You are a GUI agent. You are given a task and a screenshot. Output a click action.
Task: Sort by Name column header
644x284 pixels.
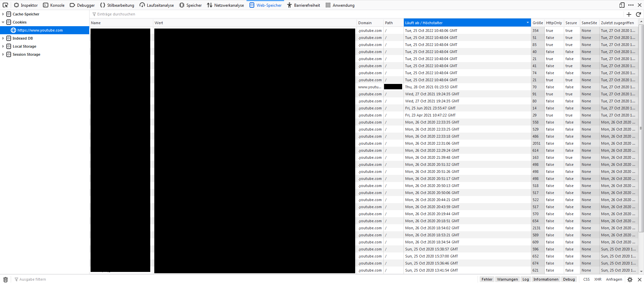pyautogui.click(x=121, y=23)
